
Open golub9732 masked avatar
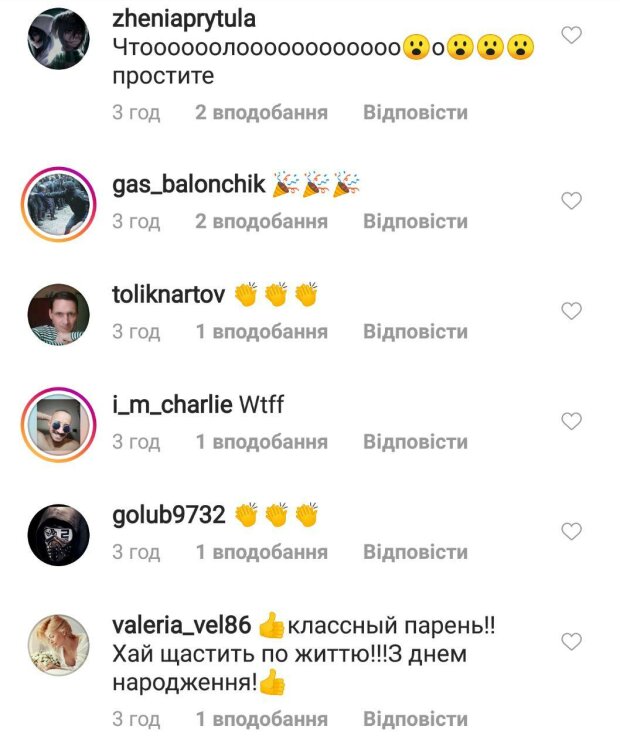pos(58,535)
